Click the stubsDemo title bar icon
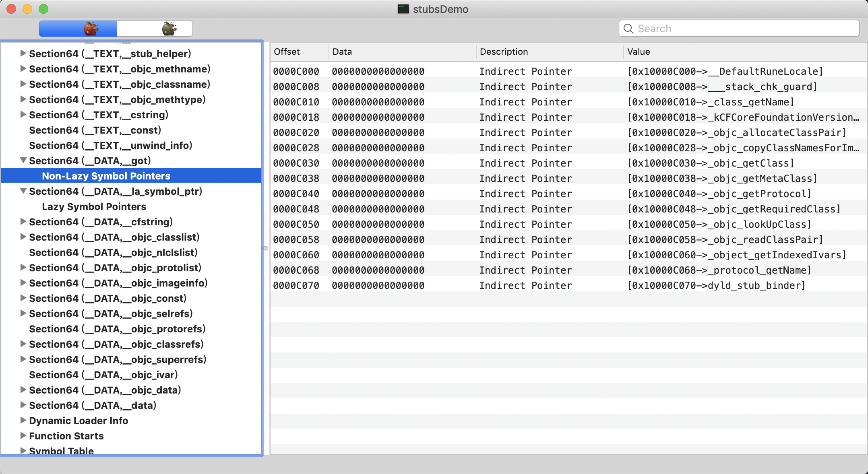 (x=403, y=9)
